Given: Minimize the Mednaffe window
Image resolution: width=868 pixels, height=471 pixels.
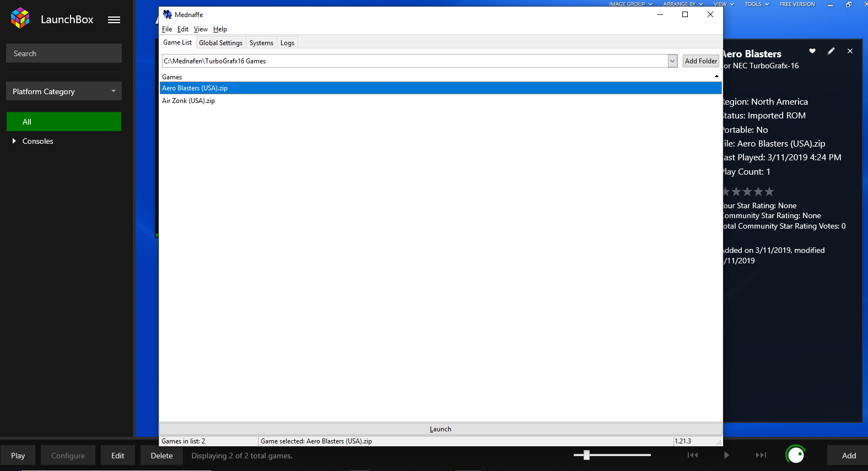Looking at the screenshot, I should click(660, 15).
